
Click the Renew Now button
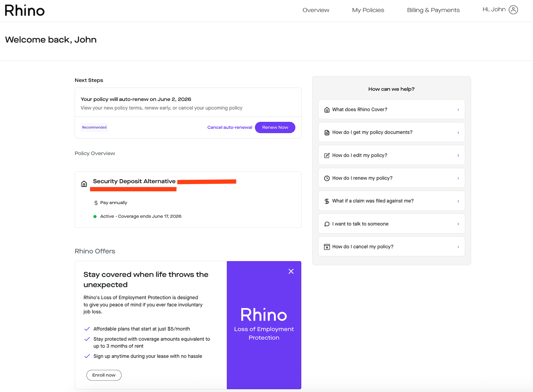pyautogui.click(x=275, y=127)
